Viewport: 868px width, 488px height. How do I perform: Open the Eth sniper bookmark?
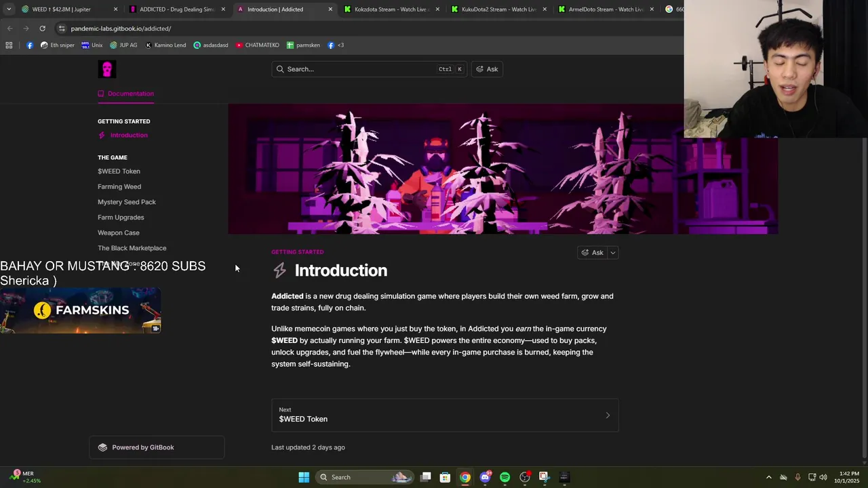58,45
